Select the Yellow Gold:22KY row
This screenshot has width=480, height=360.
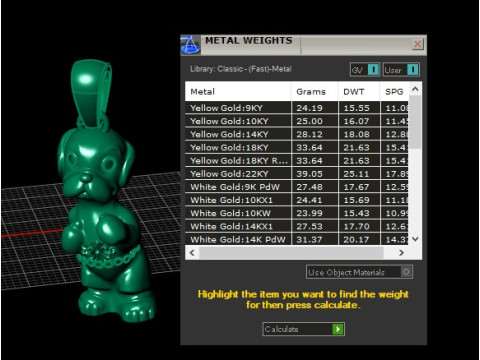[x=297, y=174]
